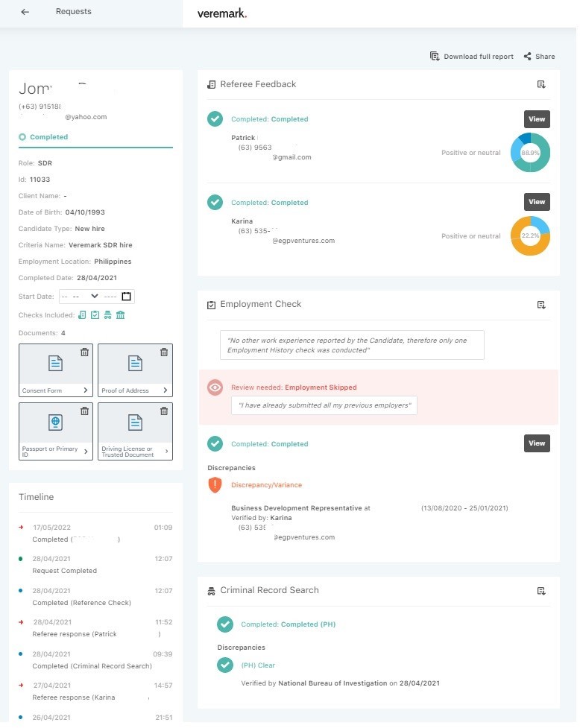Expand the Proof of Address document
Viewport: 580px width, 728px height.
[164, 390]
